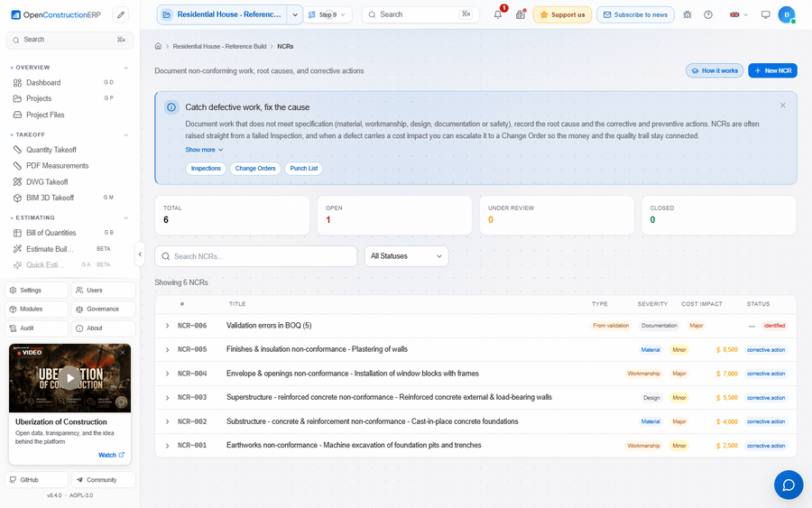This screenshot has width=812, height=508.
Task: Click the Open count card
Action: point(394,215)
